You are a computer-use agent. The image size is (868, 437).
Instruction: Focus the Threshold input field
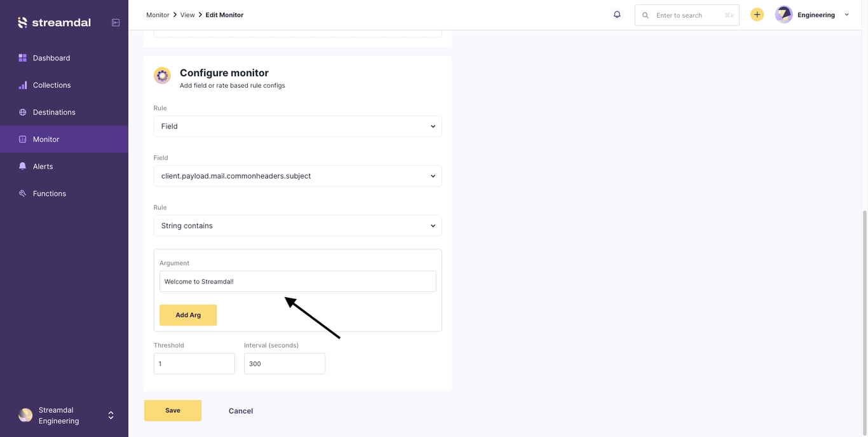(x=194, y=364)
